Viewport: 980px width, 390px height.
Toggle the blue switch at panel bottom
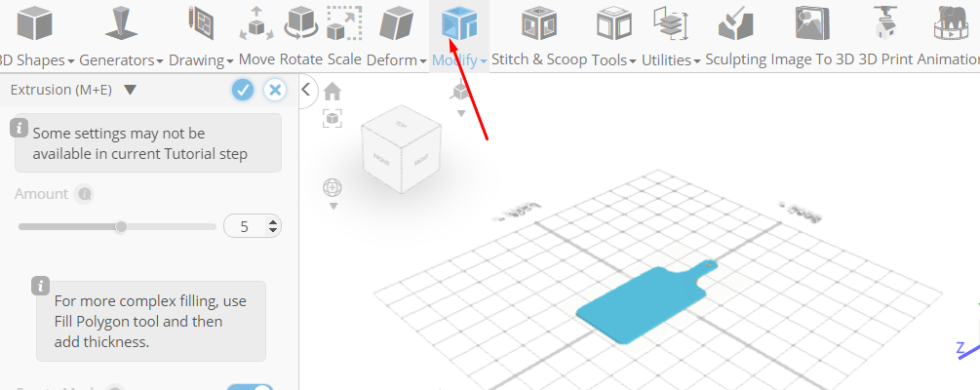pyautogui.click(x=250, y=387)
